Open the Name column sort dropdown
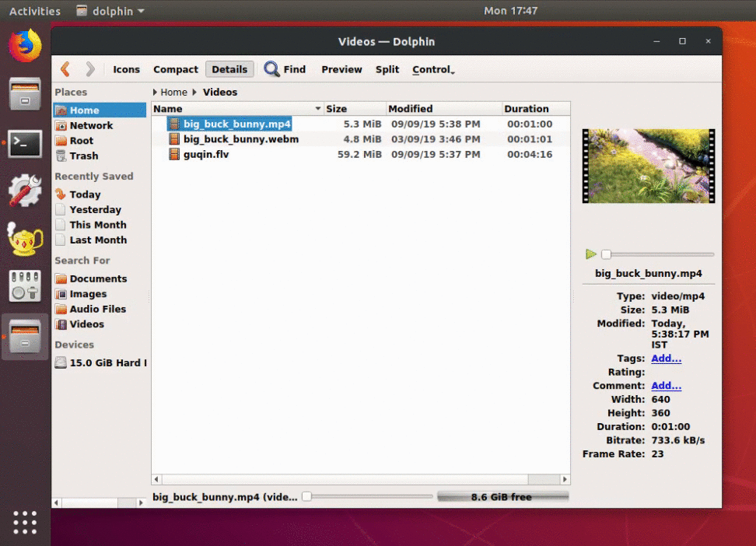This screenshot has height=546, width=756. (317, 109)
